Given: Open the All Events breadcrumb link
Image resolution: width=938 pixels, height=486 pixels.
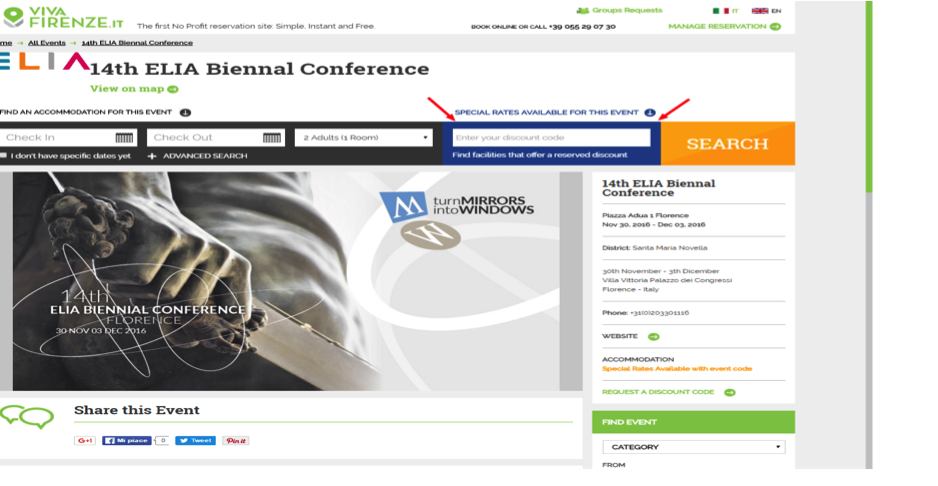Looking at the screenshot, I should (x=47, y=43).
